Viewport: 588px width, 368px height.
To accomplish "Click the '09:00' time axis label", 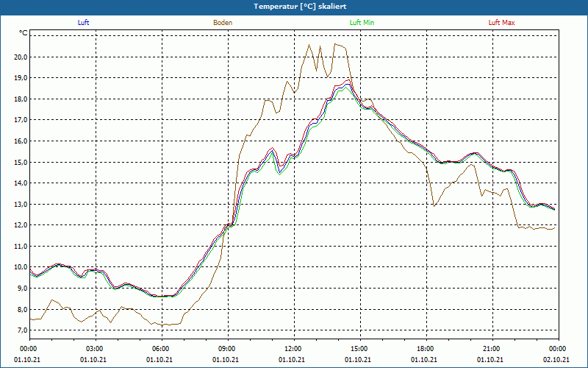I will [228, 349].
